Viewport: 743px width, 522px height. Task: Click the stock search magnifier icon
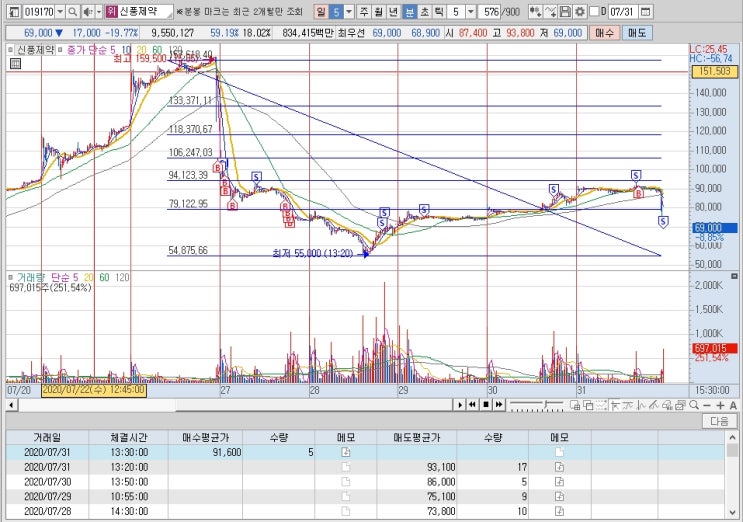pos(72,12)
